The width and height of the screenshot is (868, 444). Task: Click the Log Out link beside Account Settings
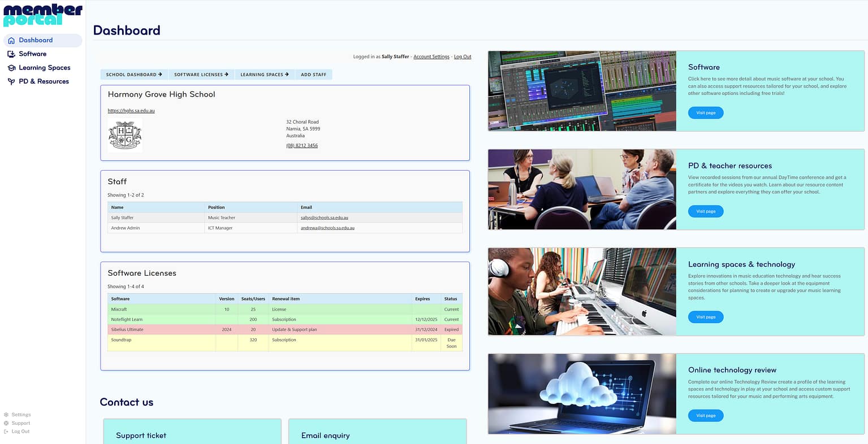(x=463, y=56)
